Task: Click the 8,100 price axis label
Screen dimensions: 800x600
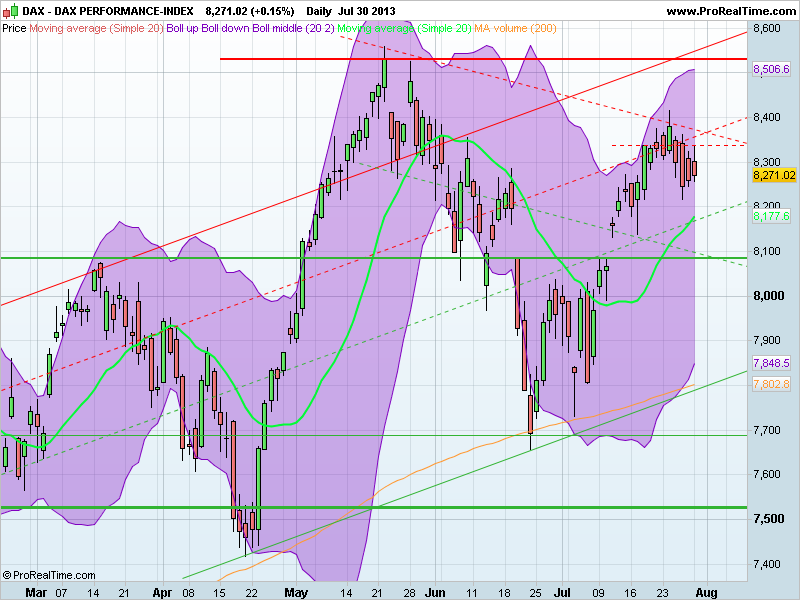Action: pos(767,251)
